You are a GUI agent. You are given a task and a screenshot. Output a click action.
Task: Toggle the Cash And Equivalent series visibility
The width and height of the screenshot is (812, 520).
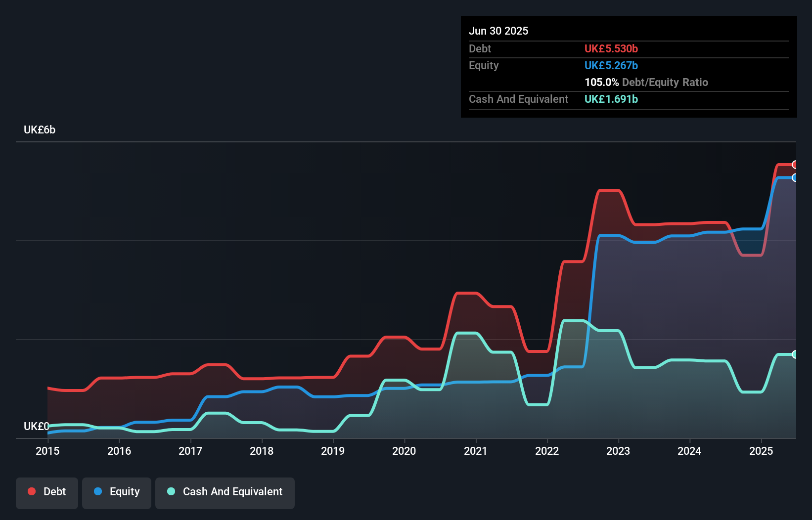click(225, 492)
